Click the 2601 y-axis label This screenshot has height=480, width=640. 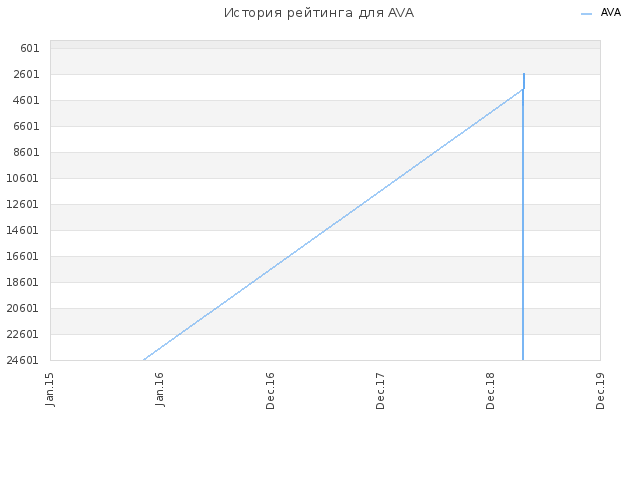(x=26, y=74)
